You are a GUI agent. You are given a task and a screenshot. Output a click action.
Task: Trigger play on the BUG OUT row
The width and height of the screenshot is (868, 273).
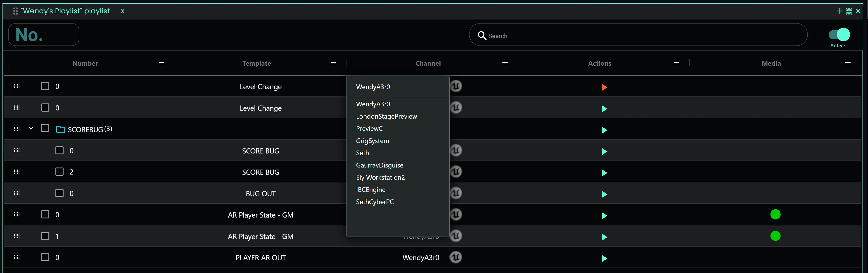(604, 194)
